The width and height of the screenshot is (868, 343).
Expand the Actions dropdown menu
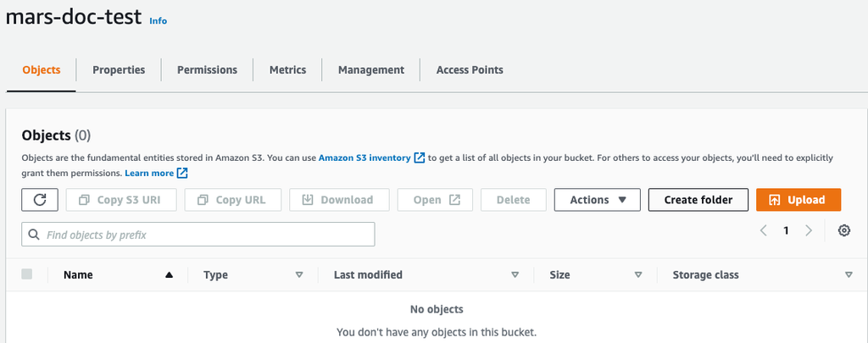click(x=597, y=200)
